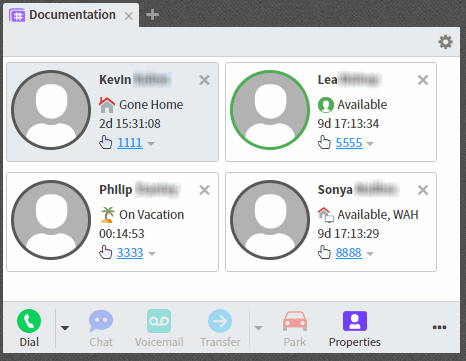Select Lea's green-ringed avatar
The width and height of the screenshot is (466, 361).
point(270,110)
